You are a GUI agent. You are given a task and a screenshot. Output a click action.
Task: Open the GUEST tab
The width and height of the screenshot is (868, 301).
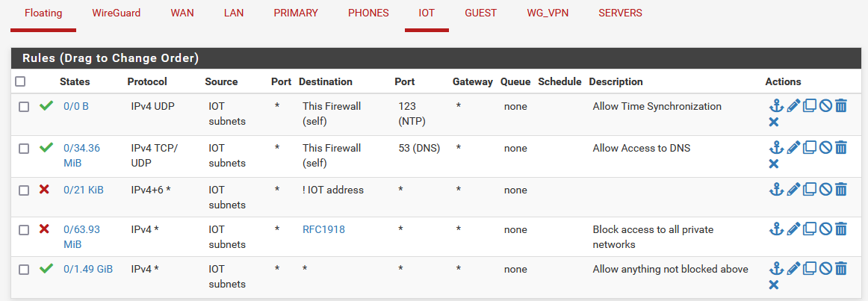click(480, 13)
